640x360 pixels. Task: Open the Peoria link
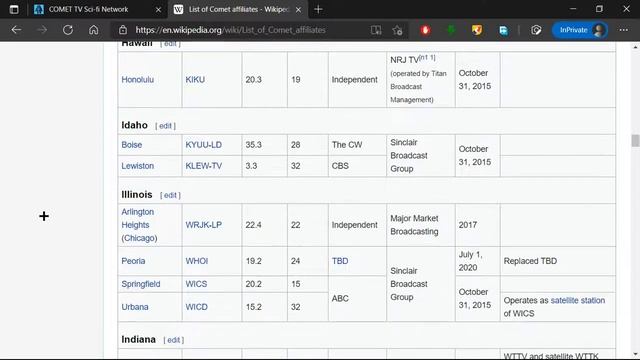click(133, 261)
